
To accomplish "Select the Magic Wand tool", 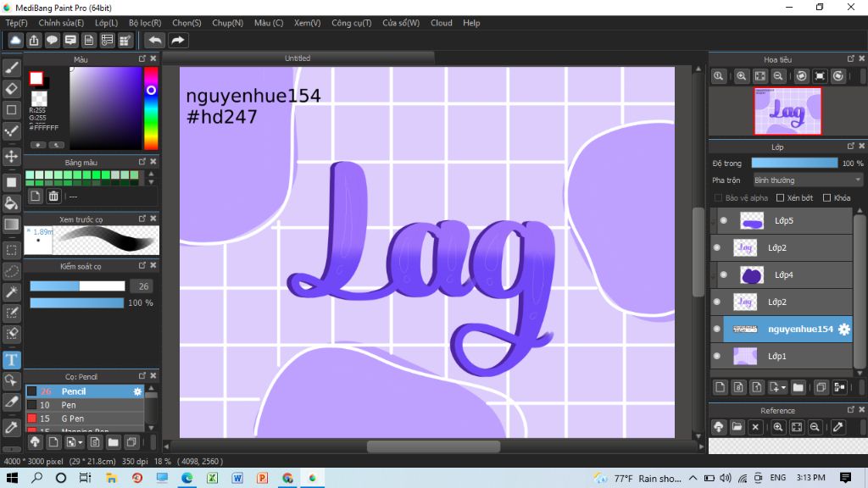I will 12,292.
